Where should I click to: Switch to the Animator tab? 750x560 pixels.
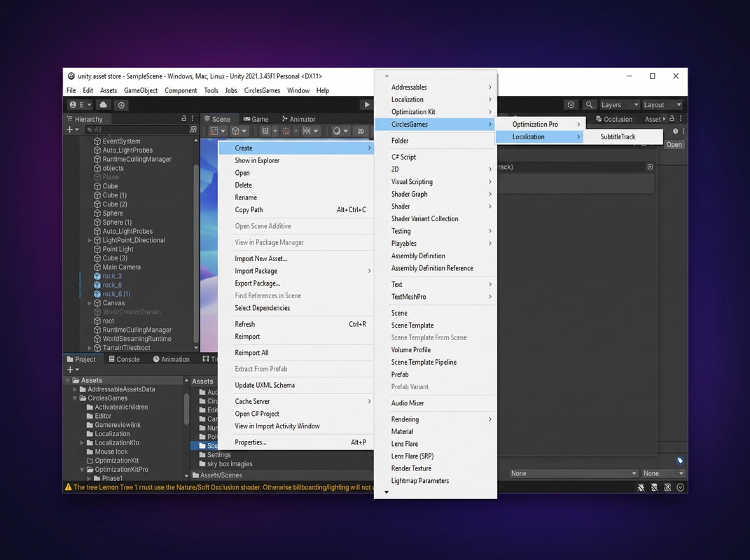click(298, 119)
